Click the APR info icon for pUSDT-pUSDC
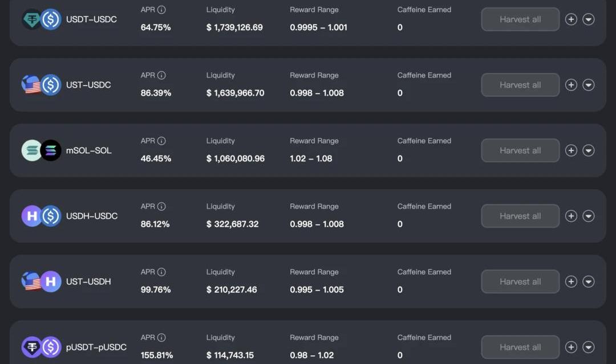The width and height of the screenshot is (616, 364). [161, 337]
